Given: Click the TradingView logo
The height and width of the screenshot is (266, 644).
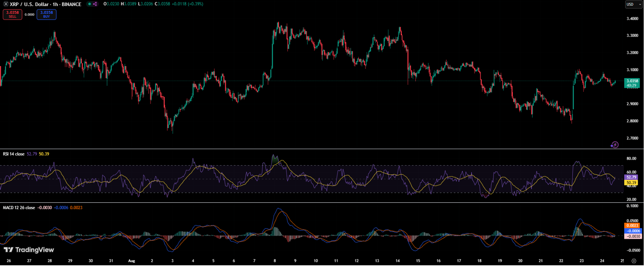Looking at the screenshot, I should [x=29, y=250].
